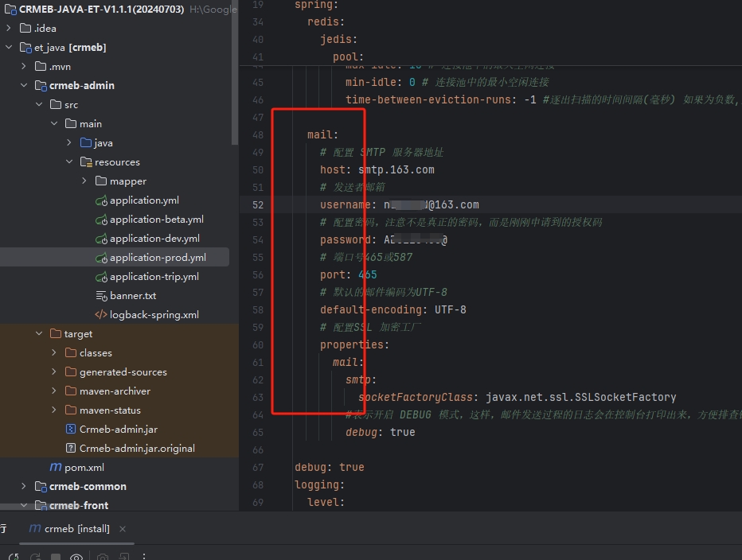The width and height of the screenshot is (742, 560).
Task: Open application.yml in the project tree
Action: tap(144, 200)
